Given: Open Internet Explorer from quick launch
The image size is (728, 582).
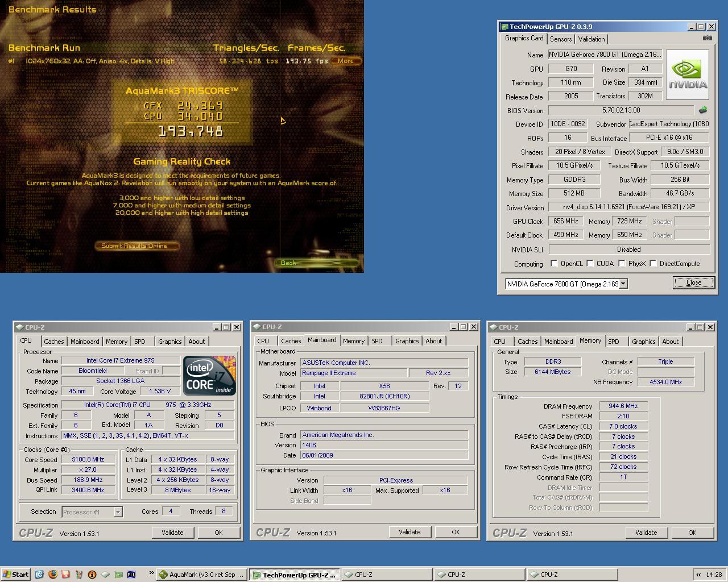Looking at the screenshot, I should point(39,575).
